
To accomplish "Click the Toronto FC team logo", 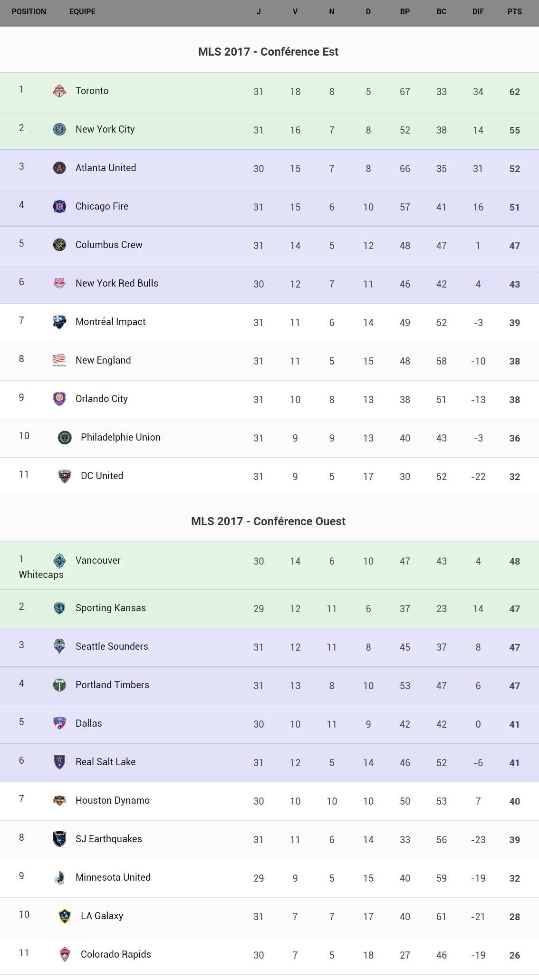I will [59, 91].
